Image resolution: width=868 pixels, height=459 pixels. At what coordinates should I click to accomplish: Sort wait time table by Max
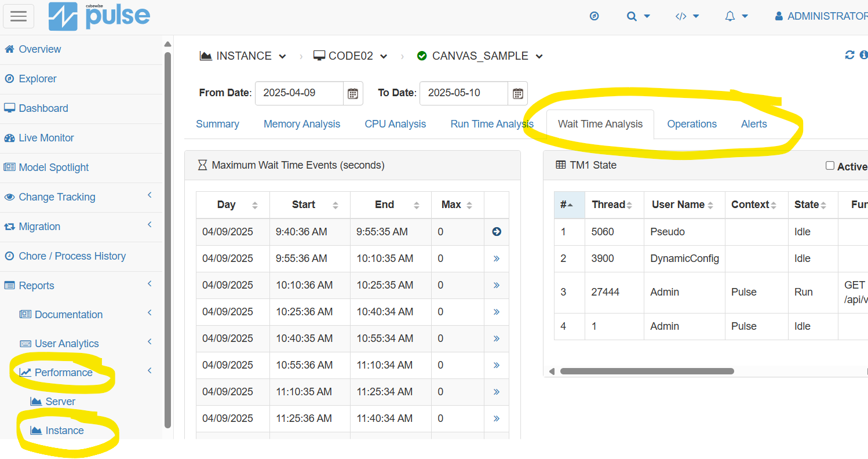click(x=458, y=205)
